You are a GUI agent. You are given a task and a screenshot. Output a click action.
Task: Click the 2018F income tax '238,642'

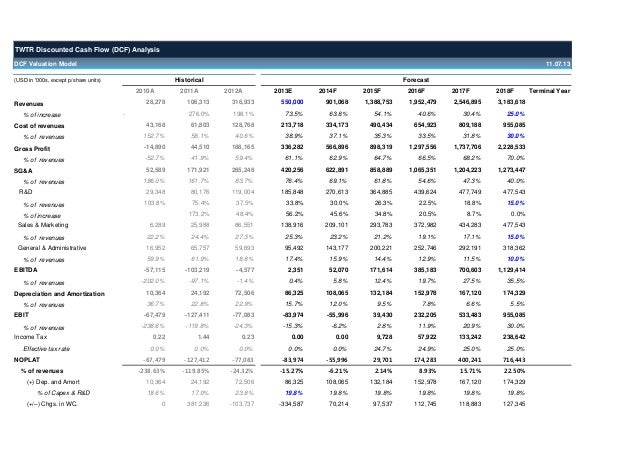tap(513, 337)
